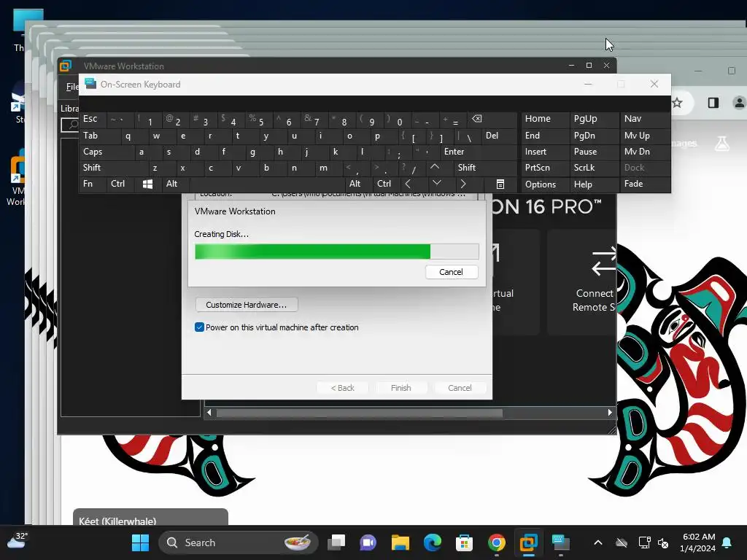Click the taskbar clock showing 6:02 AM

[x=698, y=542]
